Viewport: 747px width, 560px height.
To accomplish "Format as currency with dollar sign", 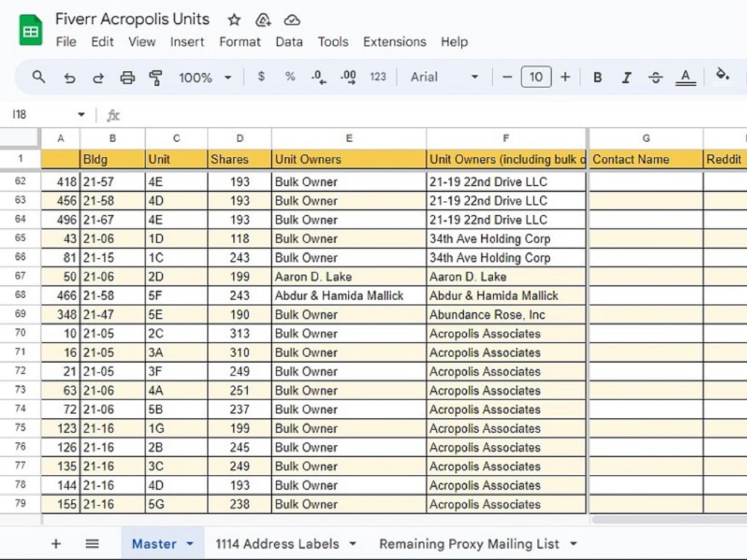I will pos(261,77).
